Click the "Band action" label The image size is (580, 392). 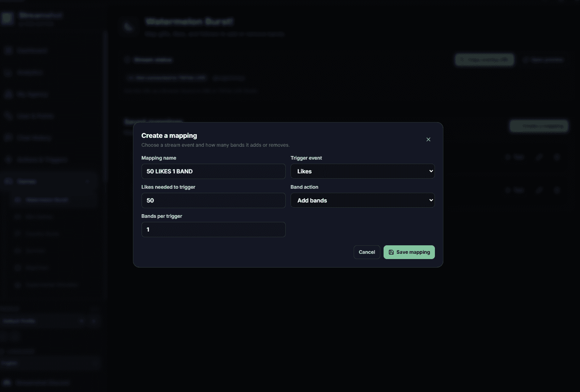click(x=304, y=187)
